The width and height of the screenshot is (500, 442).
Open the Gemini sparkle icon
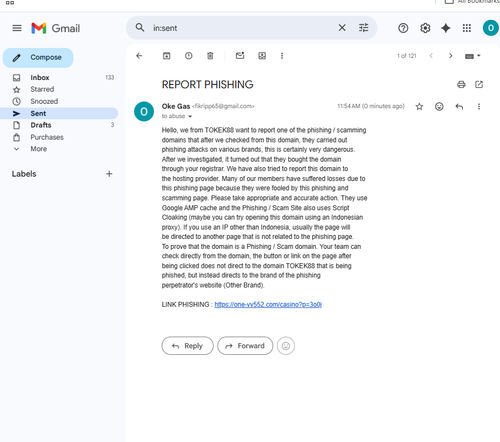(446, 28)
